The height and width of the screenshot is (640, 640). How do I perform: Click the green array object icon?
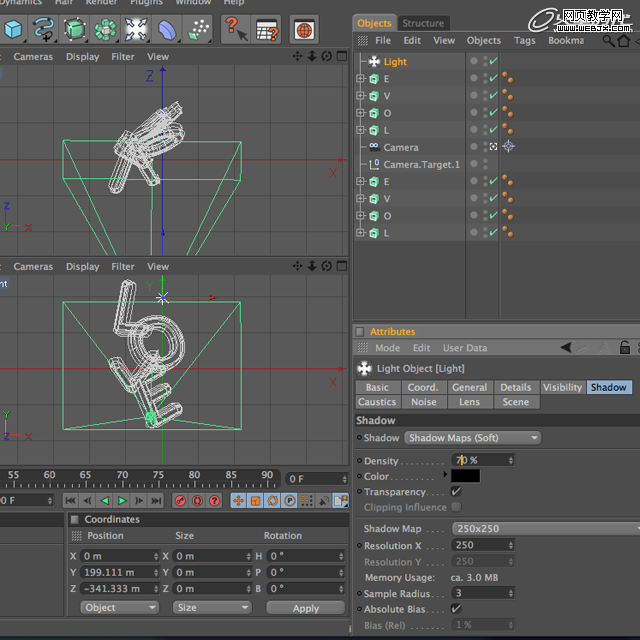tap(105, 29)
